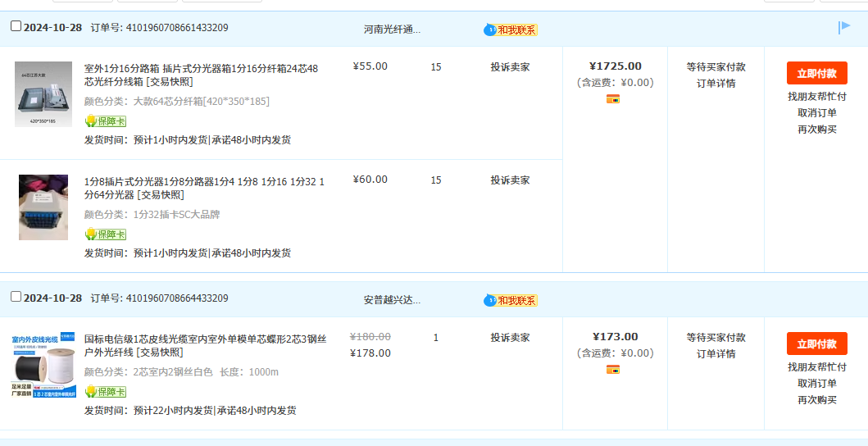The height and width of the screenshot is (446, 868).
Task: Click 找朋友帮忙付 on first order
Action: (816, 97)
